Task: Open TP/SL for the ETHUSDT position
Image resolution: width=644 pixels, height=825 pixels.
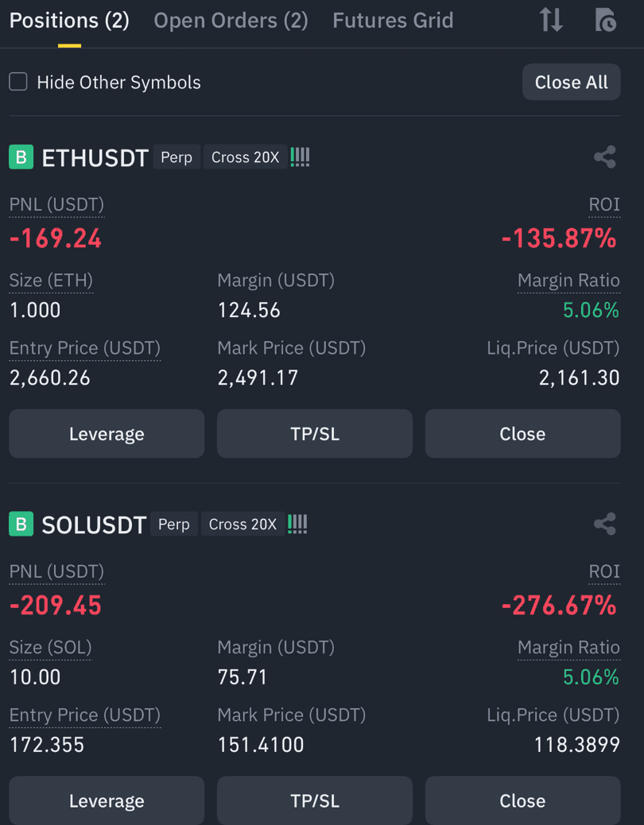Action: [315, 433]
